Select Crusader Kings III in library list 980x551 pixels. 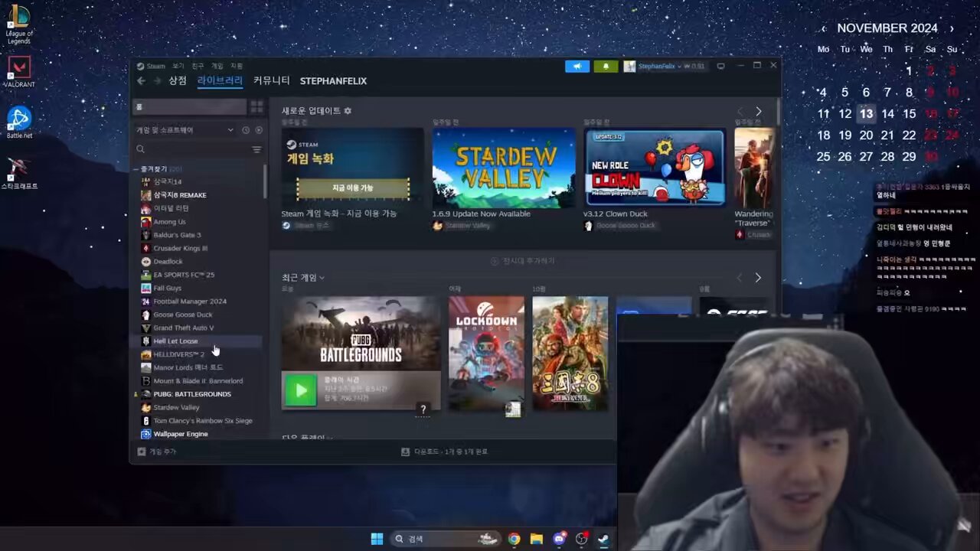pyautogui.click(x=180, y=248)
